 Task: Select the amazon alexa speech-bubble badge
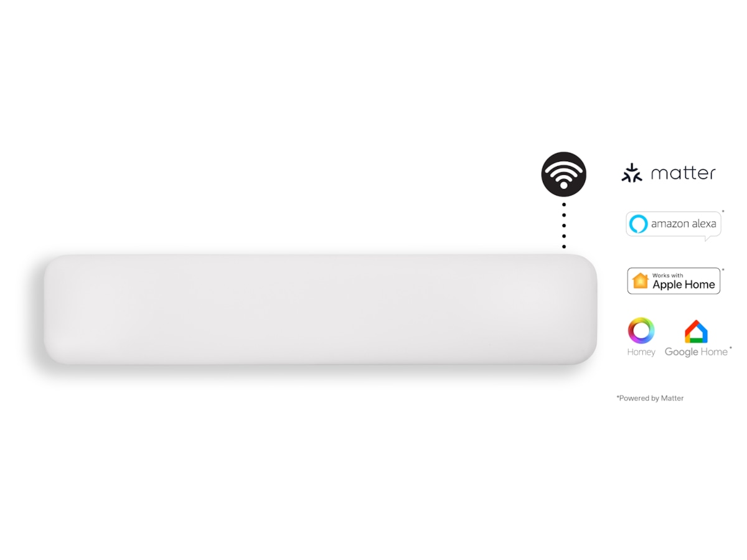tap(674, 225)
